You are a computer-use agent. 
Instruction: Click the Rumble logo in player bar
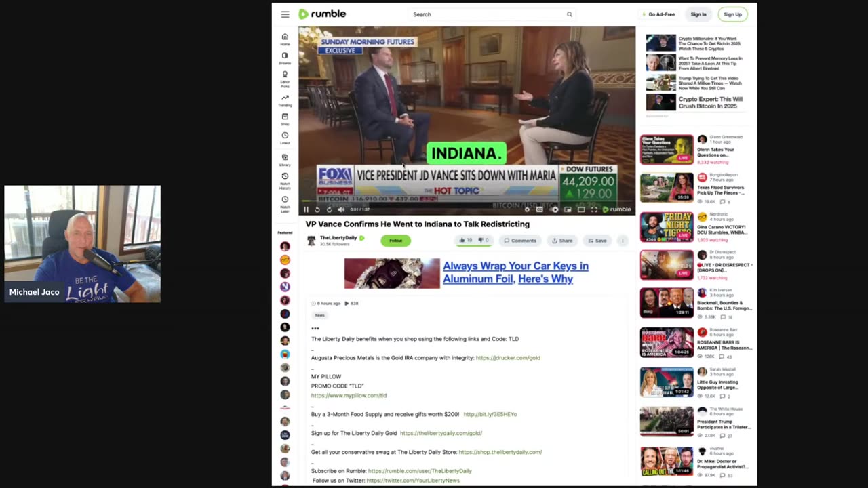tap(617, 209)
